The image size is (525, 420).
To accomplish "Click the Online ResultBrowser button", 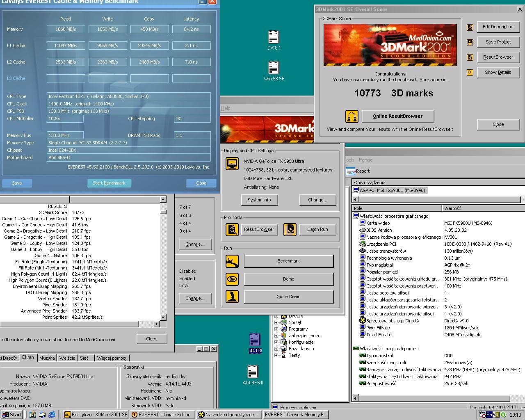I will tap(397, 116).
